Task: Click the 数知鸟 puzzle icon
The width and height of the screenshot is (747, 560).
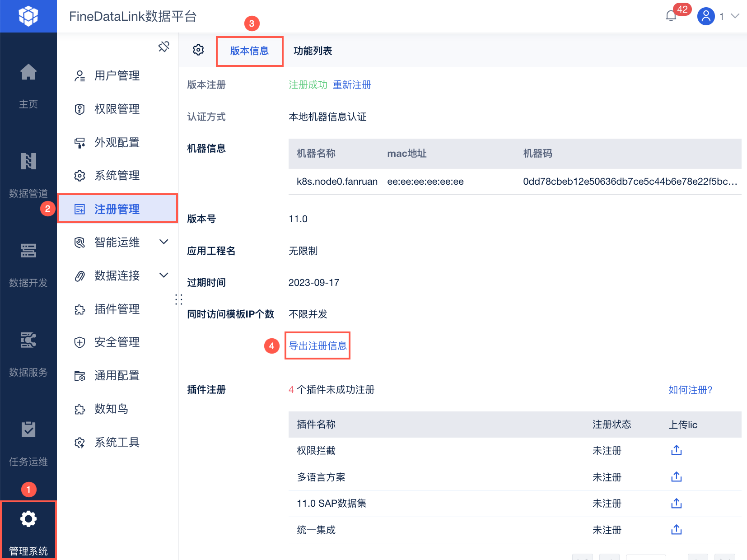Action: click(x=79, y=409)
